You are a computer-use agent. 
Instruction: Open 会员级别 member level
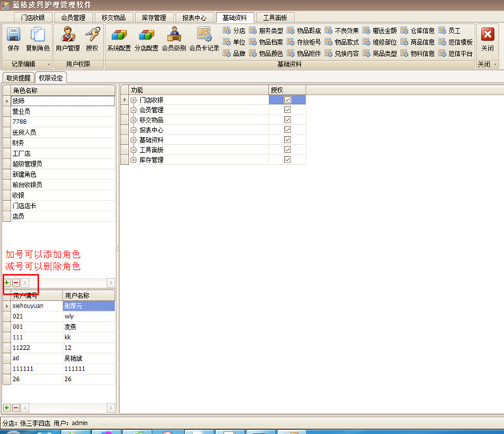[x=174, y=37]
